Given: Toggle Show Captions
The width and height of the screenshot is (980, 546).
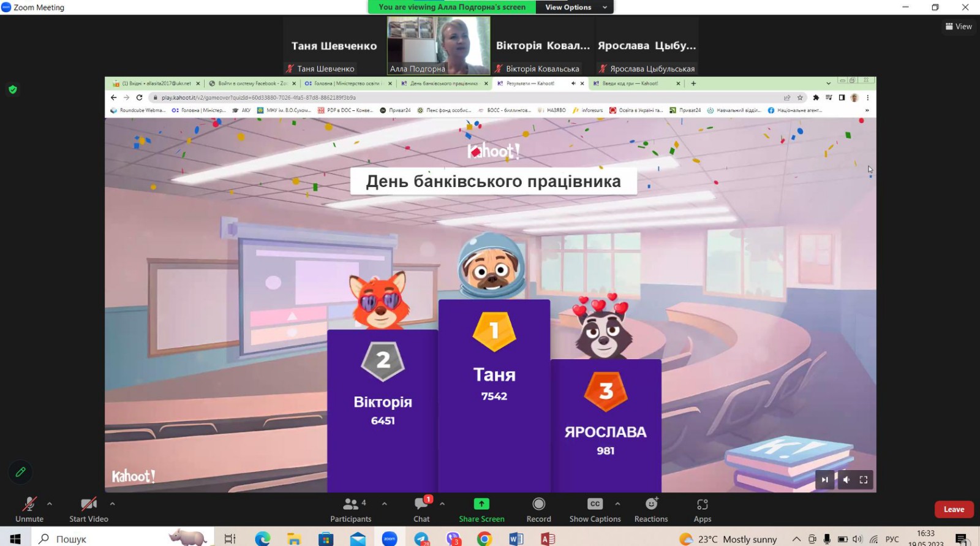Looking at the screenshot, I should (595, 509).
